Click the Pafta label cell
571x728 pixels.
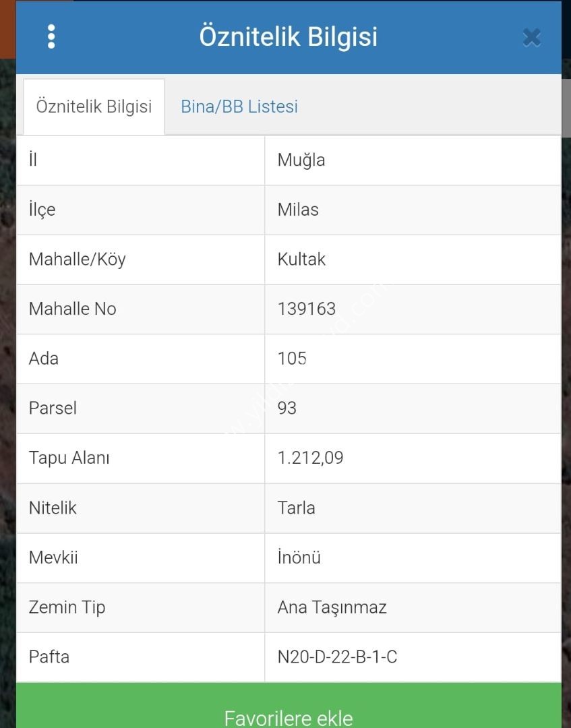[x=140, y=657]
